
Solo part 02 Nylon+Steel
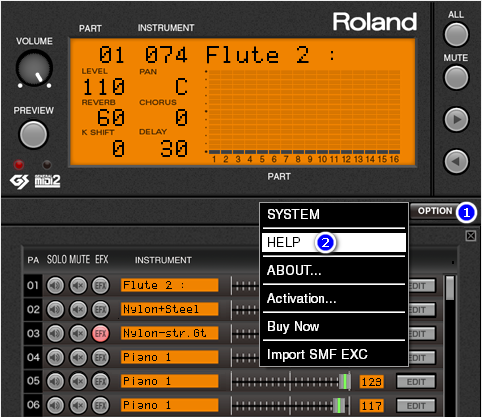point(55,310)
